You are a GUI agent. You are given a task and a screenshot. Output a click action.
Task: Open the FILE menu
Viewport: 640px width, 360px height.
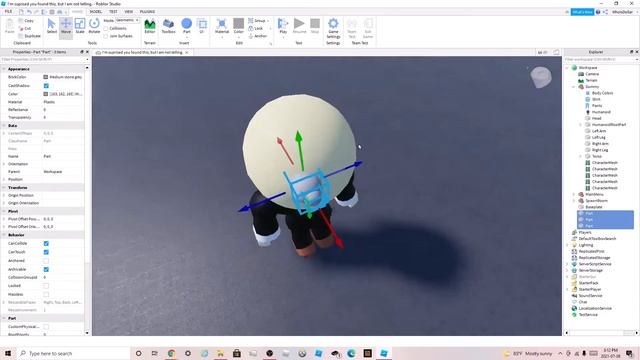(8, 12)
